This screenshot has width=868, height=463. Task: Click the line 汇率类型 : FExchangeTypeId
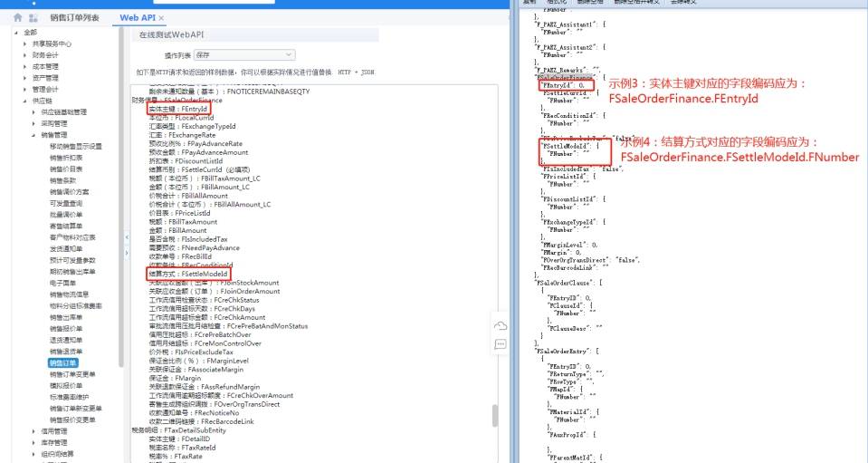click(192, 126)
